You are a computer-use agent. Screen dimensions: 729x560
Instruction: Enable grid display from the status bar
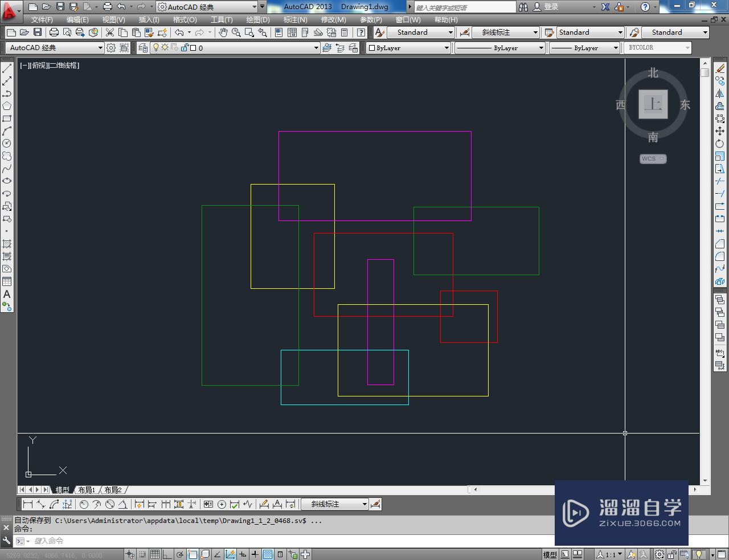155,554
